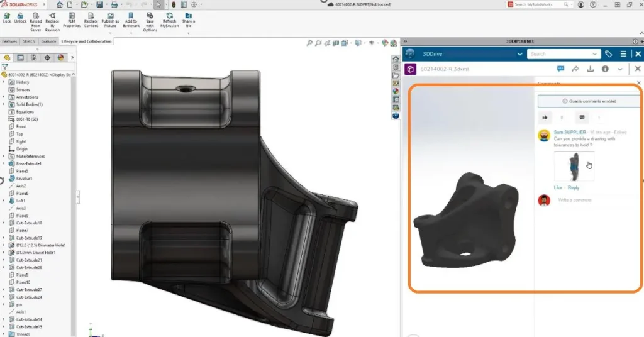Expand Add to Bookmark dropdown arrow
This screenshot has width=644, height=337.
(x=131, y=33)
